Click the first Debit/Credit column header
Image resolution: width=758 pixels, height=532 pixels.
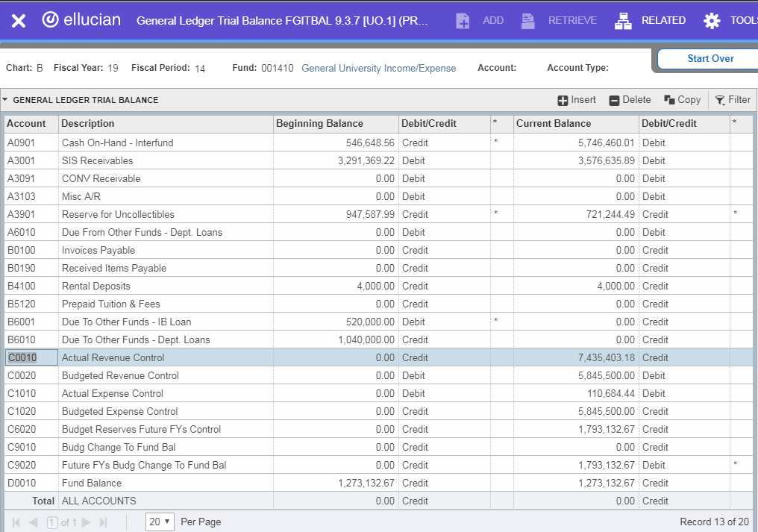[x=444, y=123]
